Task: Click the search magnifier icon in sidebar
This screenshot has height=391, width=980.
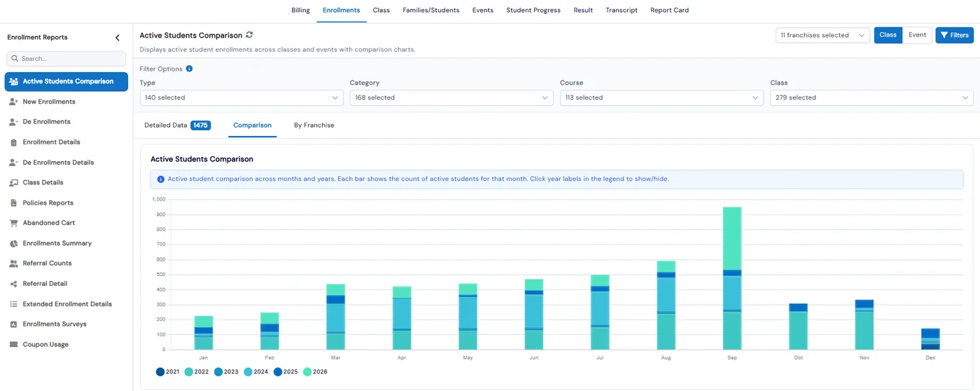Action: [x=15, y=59]
